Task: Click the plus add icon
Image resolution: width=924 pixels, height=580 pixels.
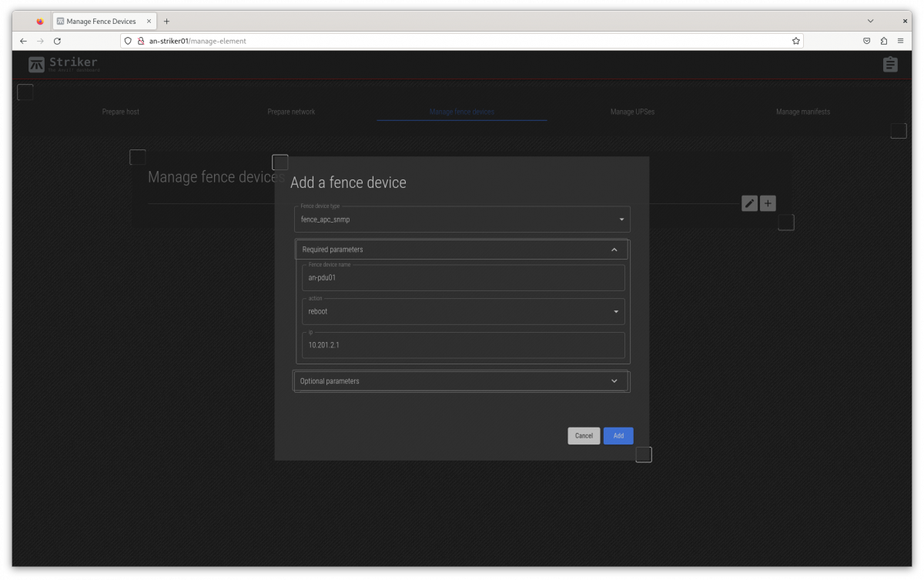Action: point(768,203)
